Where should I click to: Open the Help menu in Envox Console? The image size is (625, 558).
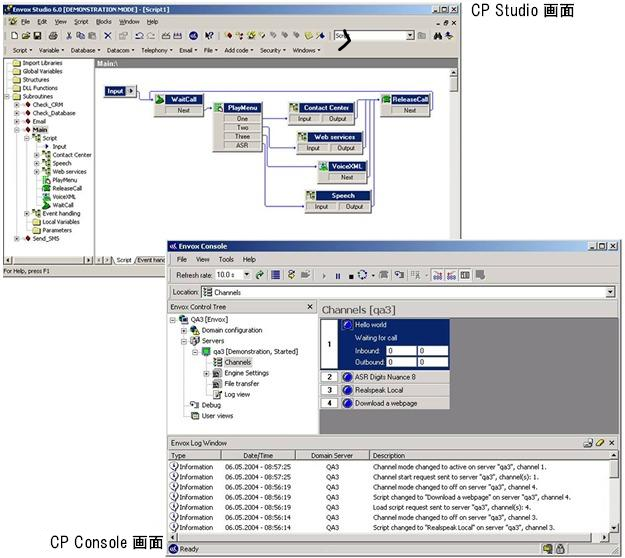pos(249,259)
